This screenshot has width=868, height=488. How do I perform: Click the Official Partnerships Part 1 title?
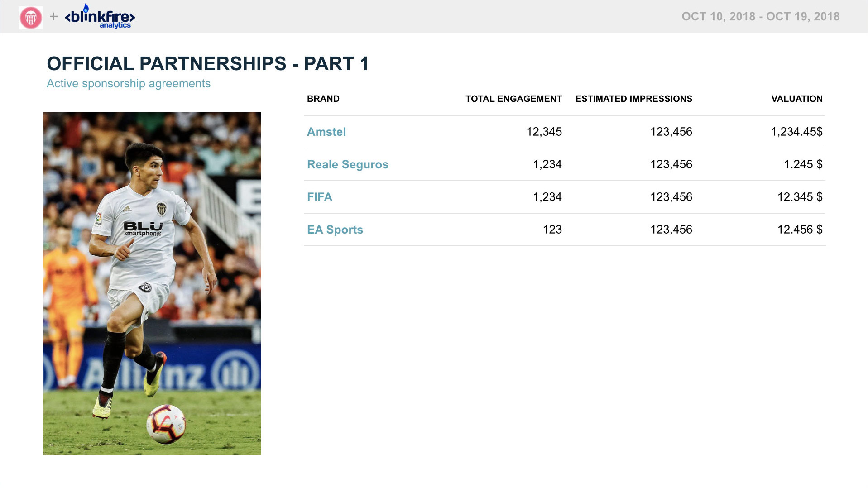pos(208,64)
